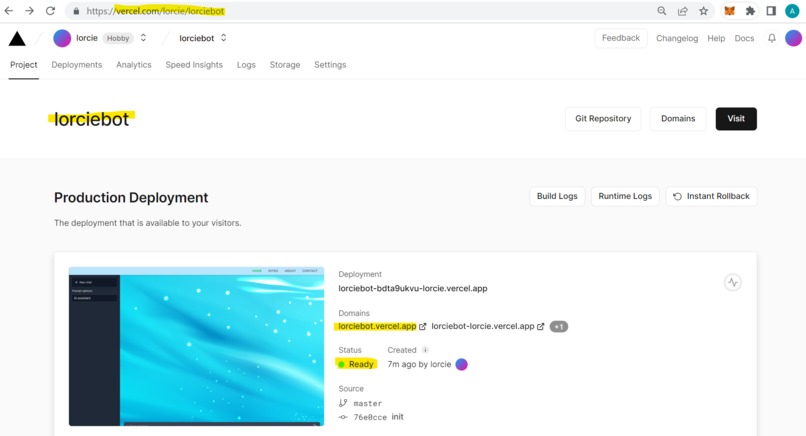Open the Logs tab
Viewport: 806px width, 436px height.
point(246,65)
